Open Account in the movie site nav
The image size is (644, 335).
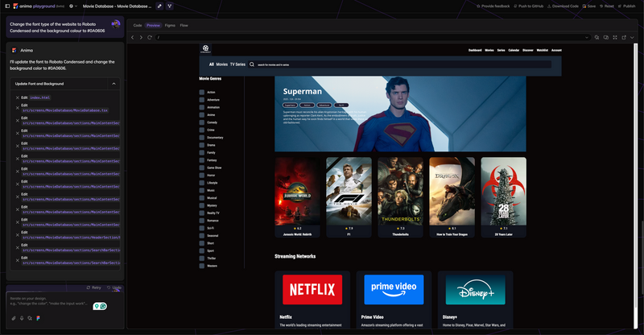(x=556, y=50)
